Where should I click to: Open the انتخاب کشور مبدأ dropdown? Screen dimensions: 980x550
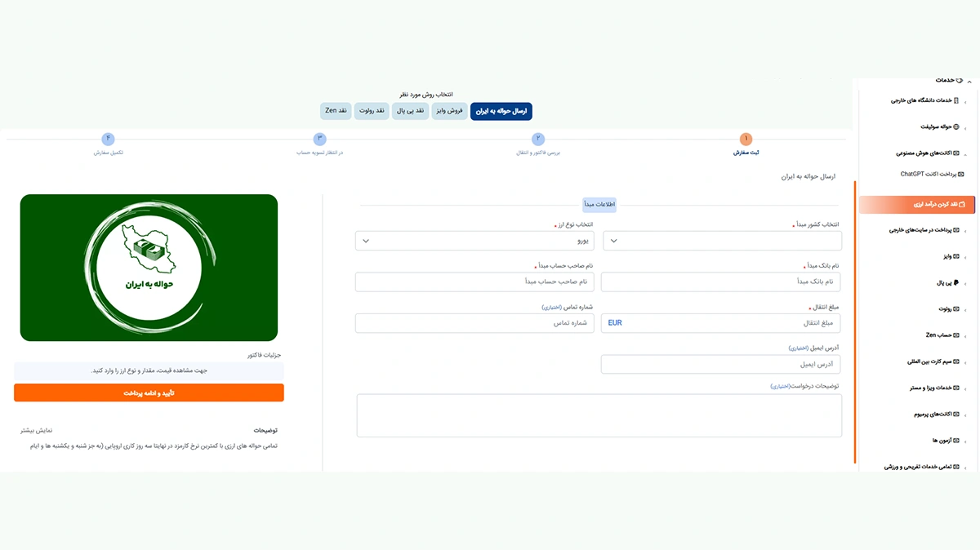pos(722,241)
